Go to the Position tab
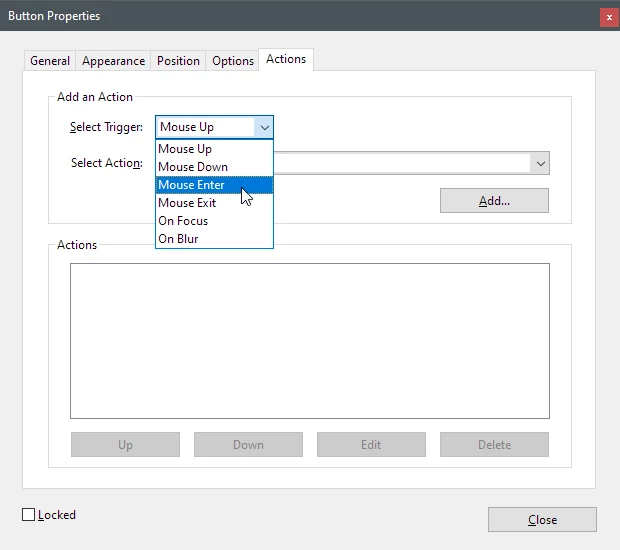 click(178, 61)
